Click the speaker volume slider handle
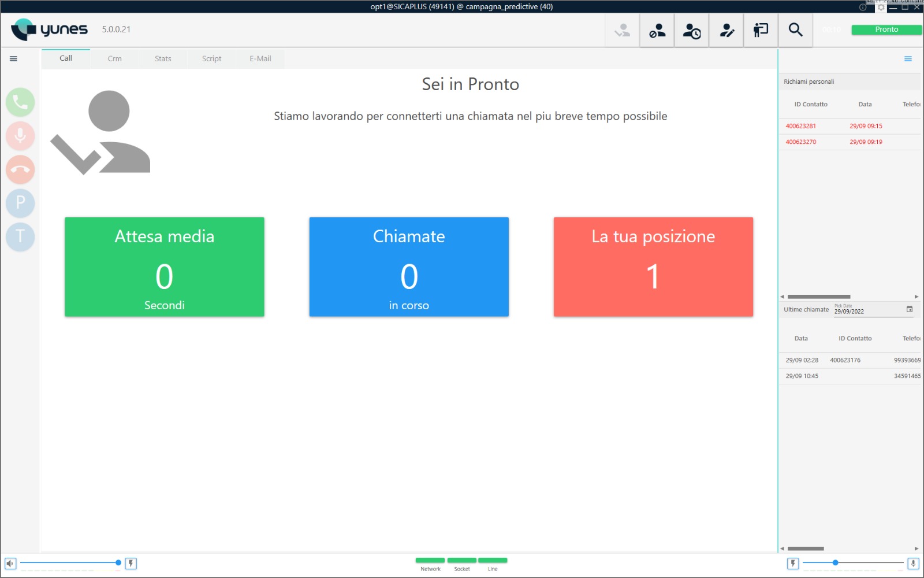924x578 pixels. [x=118, y=562]
